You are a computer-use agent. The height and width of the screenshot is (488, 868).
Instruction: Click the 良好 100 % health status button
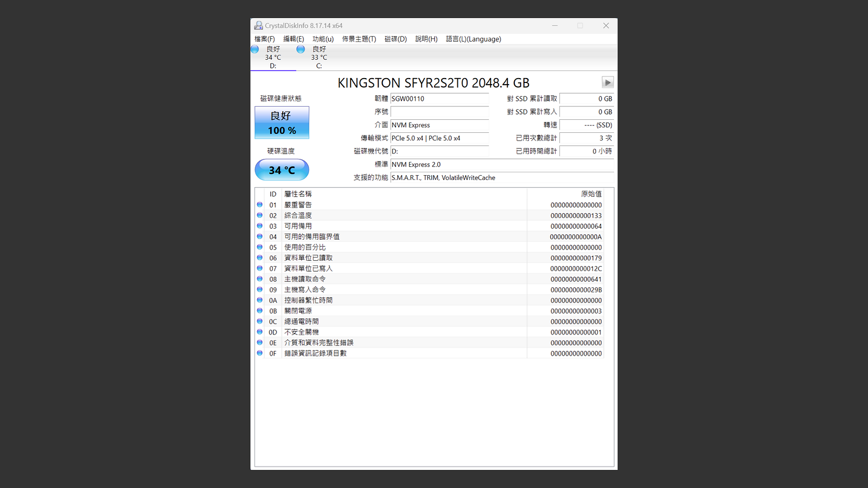pyautogui.click(x=282, y=123)
